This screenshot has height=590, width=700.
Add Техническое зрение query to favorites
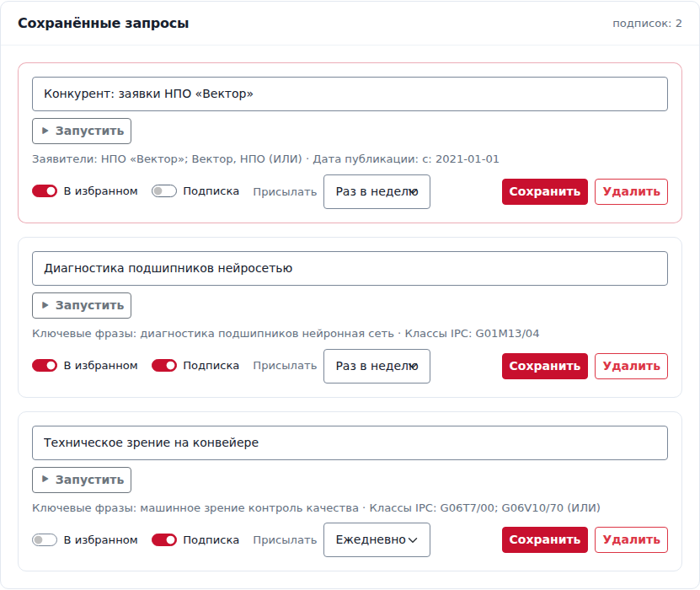(x=45, y=540)
